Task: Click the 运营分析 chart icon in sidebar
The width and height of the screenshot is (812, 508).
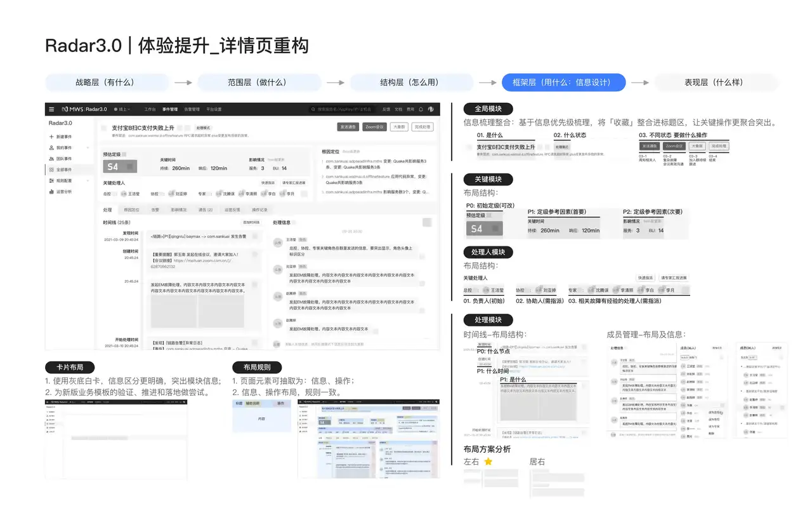Action: 51,191
